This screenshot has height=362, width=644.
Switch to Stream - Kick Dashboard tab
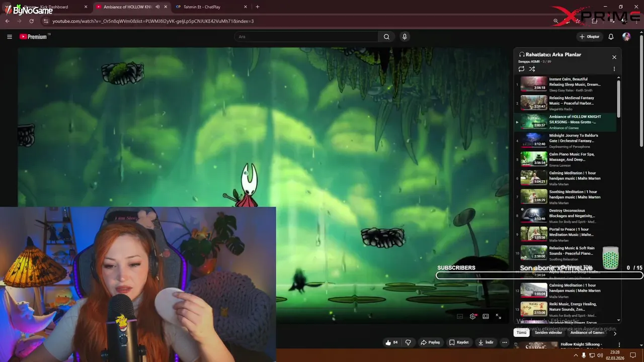tap(46, 7)
